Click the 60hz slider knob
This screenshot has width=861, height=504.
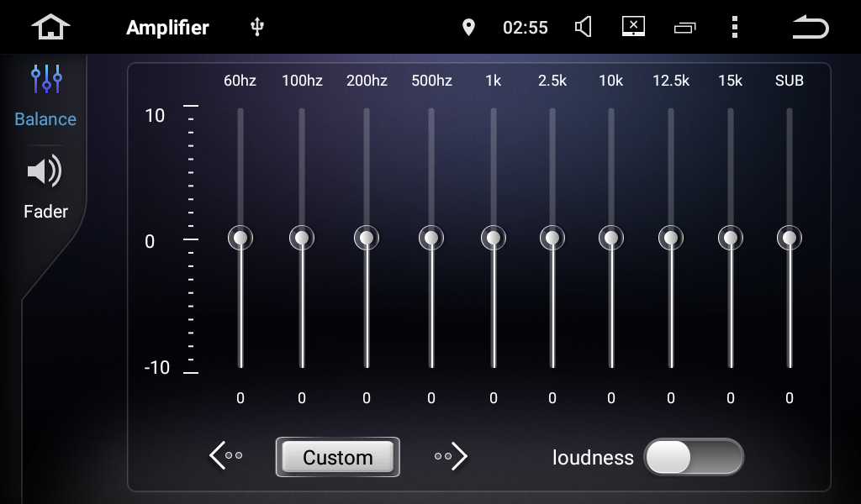(x=240, y=239)
